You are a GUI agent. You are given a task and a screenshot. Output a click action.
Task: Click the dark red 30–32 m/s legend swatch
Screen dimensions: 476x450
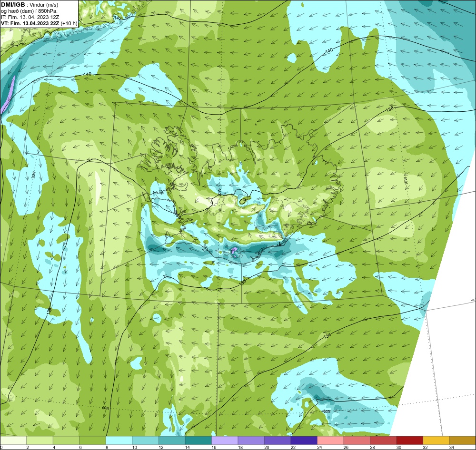[409, 440]
